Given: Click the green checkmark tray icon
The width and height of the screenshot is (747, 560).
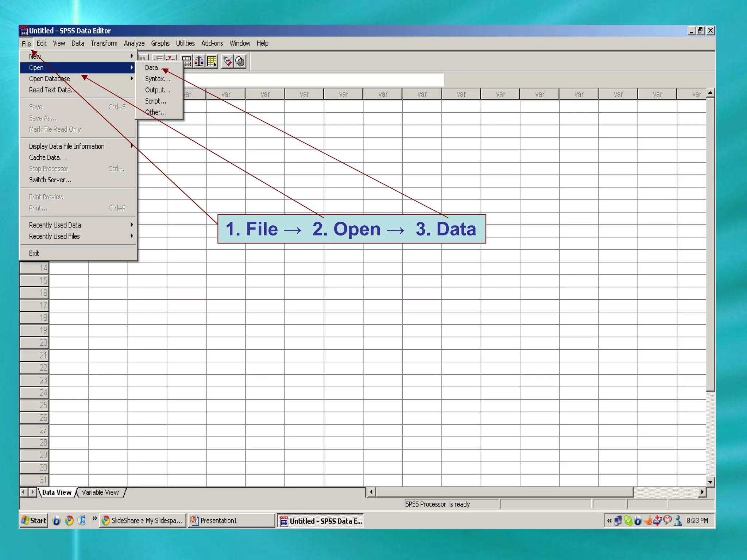Looking at the screenshot, I should tap(628, 520).
